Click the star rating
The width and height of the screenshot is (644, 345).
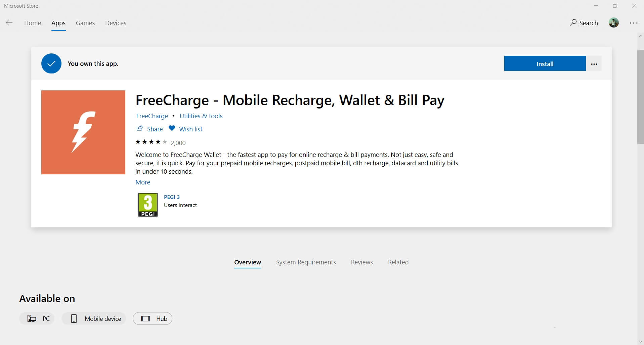point(151,142)
